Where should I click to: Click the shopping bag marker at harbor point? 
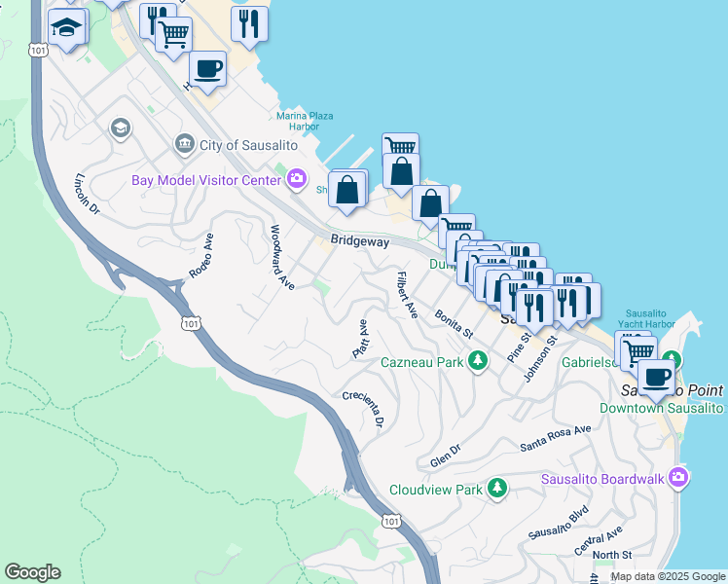click(430, 206)
